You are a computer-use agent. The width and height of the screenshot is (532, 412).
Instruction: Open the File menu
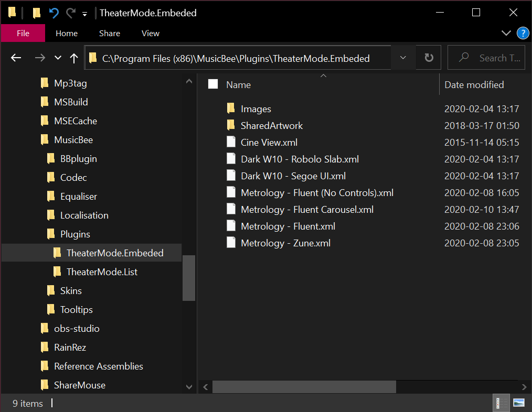(x=23, y=33)
